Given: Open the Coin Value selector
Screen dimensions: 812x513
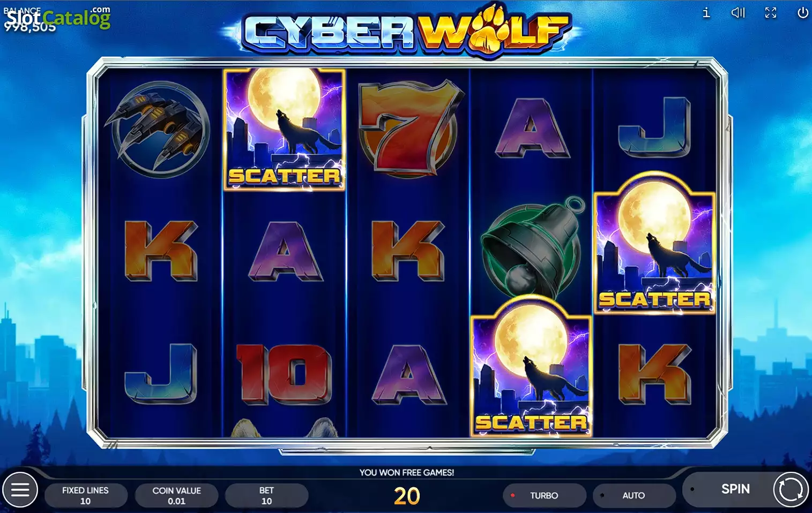Looking at the screenshot, I should point(176,495).
